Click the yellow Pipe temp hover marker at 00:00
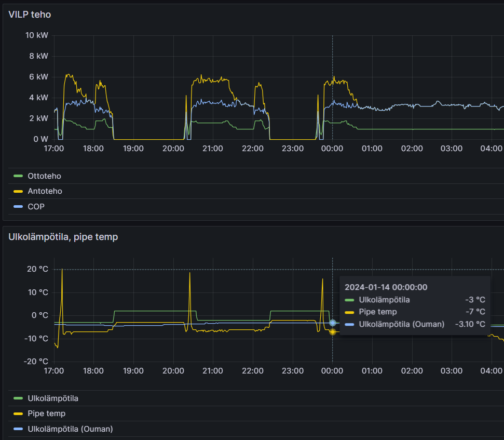Viewport: 504px width, 440px height. coord(332,331)
